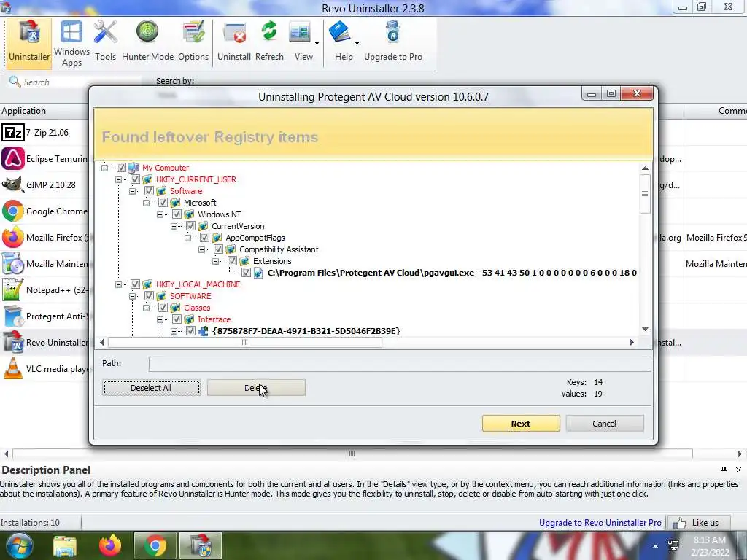Collapse the HKEY_CURRENT_USER node

click(119, 179)
